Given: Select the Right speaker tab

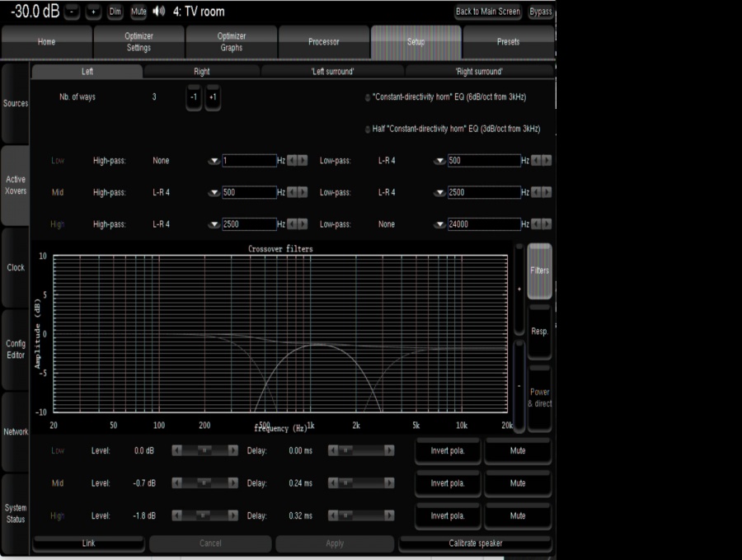Looking at the screenshot, I should coord(201,72).
